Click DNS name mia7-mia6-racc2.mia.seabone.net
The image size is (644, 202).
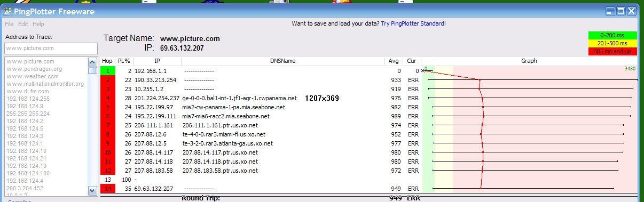(226, 116)
